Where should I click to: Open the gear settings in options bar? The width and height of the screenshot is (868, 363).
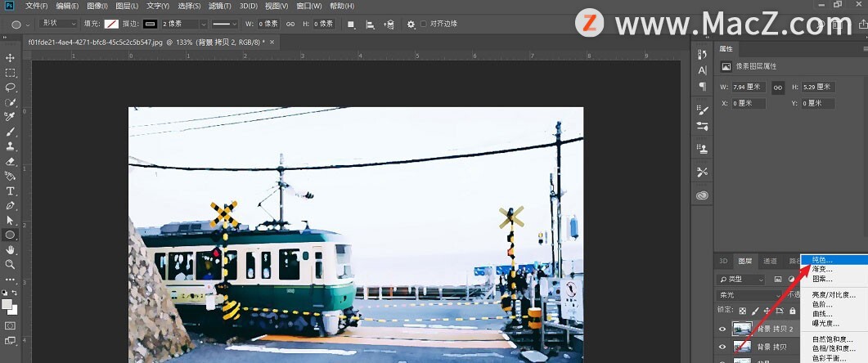click(411, 25)
